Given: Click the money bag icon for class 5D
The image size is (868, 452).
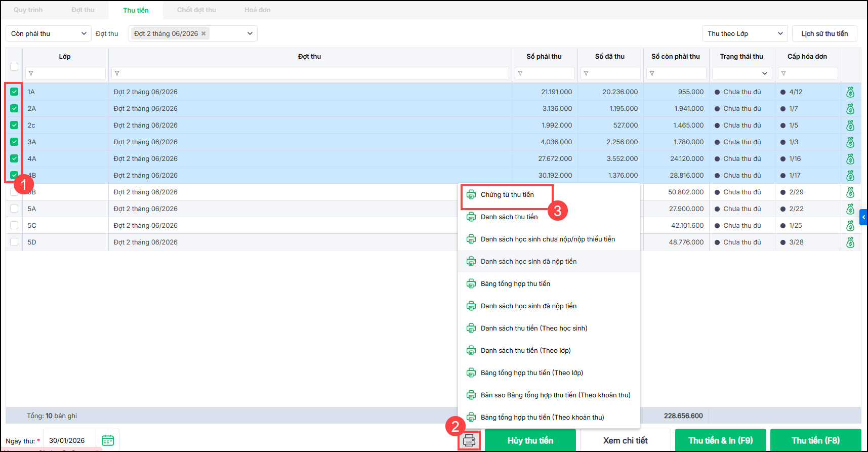Looking at the screenshot, I should click(850, 242).
